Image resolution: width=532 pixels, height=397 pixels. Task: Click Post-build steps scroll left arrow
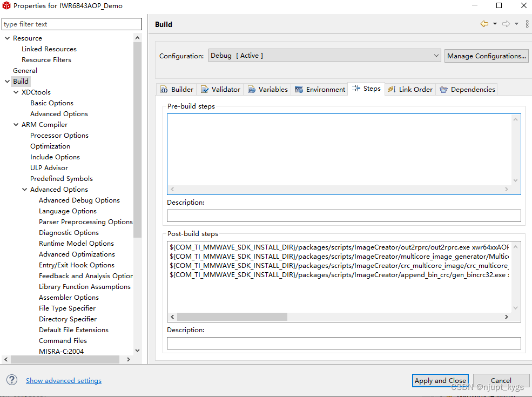(172, 317)
